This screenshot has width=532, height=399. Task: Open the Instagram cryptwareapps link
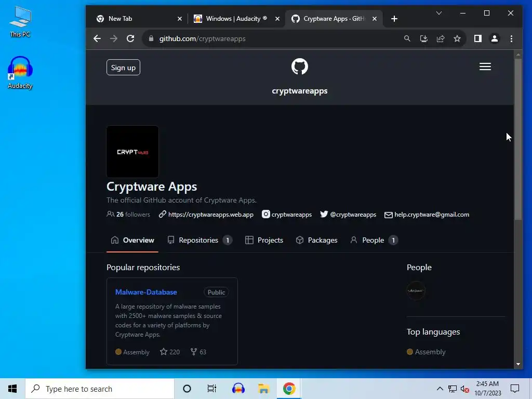[287, 215]
